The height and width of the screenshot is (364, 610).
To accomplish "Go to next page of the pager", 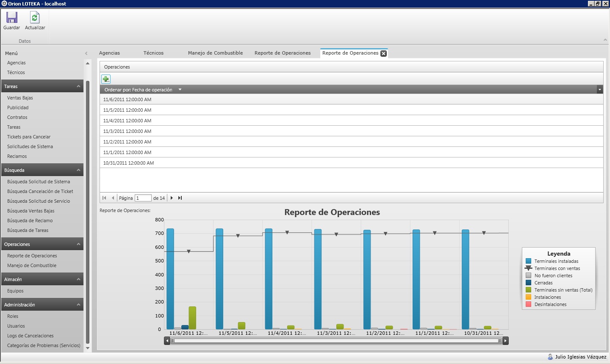I will pyautogui.click(x=172, y=198).
